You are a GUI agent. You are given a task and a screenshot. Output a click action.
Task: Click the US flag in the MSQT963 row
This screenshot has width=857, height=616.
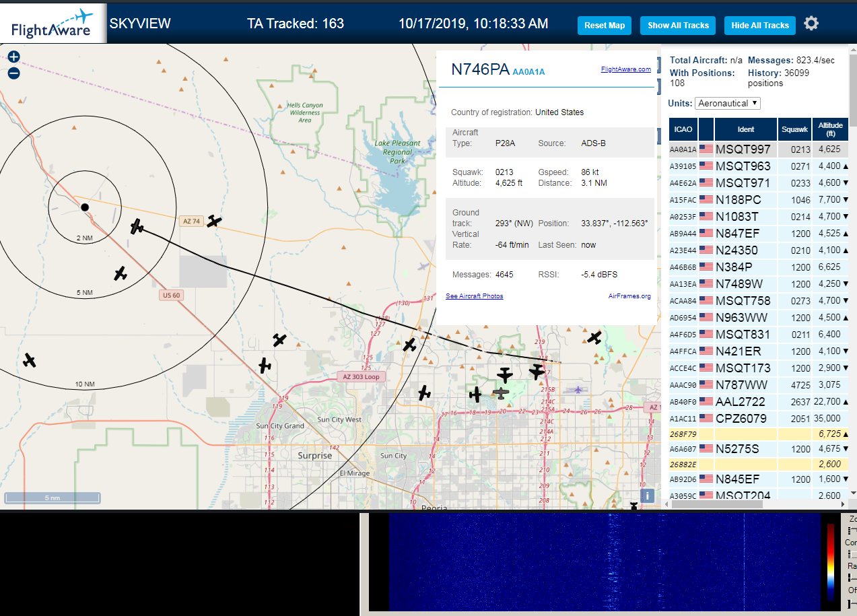tap(706, 166)
